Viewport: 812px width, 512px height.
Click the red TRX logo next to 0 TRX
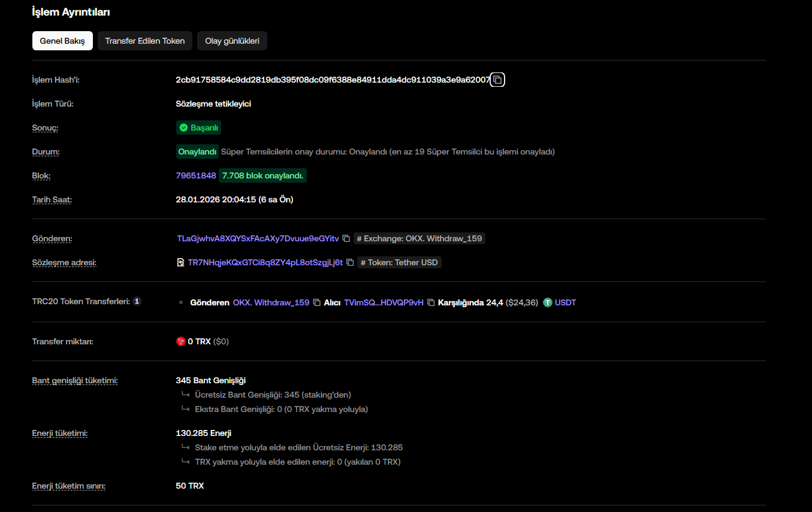[180, 341]
